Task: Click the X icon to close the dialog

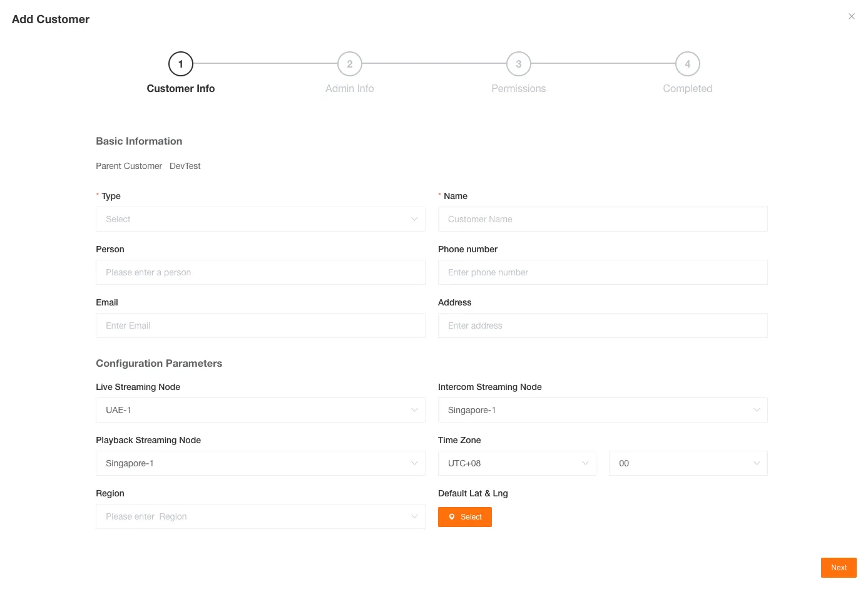Action: [x=852, y=16]
